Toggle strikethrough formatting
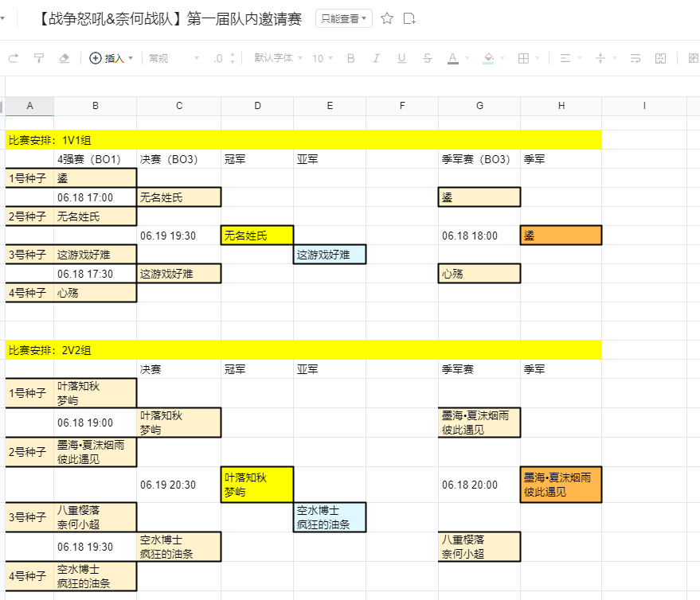Viewport: 700px width, 600px height. click(427, 58)
